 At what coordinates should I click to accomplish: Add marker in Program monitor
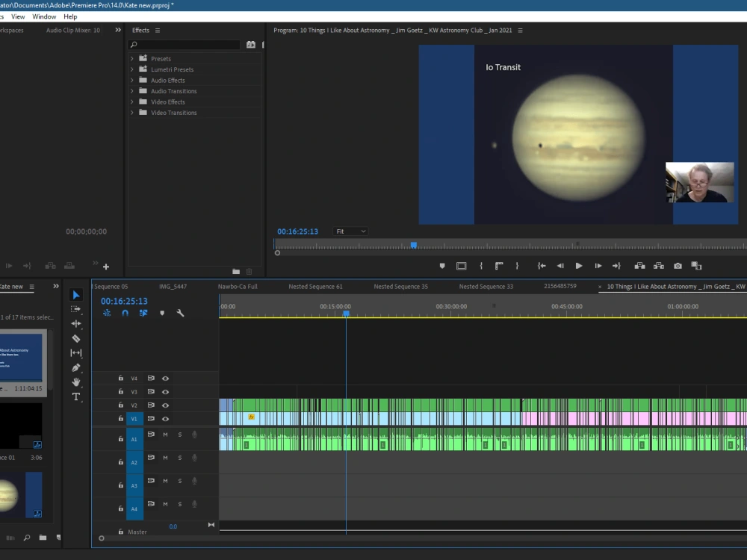(442, 266)
